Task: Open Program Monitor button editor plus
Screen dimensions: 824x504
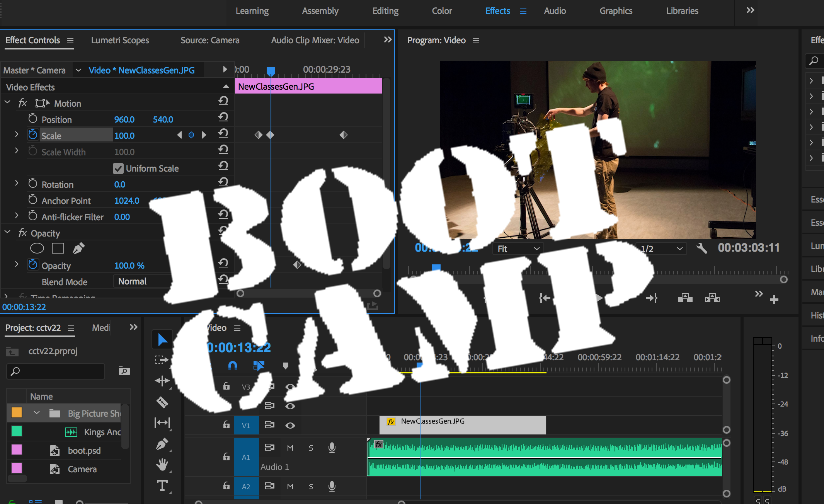Action: coord(774,300)
